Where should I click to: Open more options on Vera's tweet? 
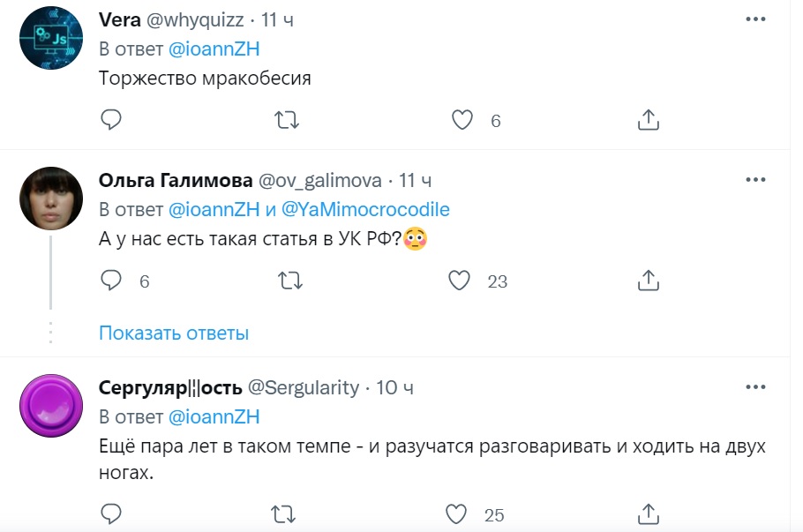pyautogui.click(x=755, y=19)
